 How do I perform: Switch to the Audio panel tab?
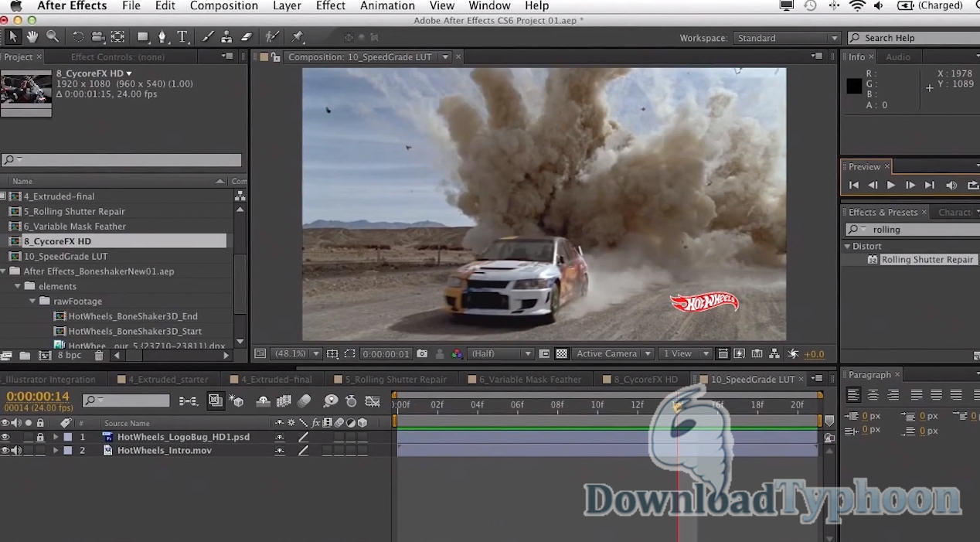(898, 57)
